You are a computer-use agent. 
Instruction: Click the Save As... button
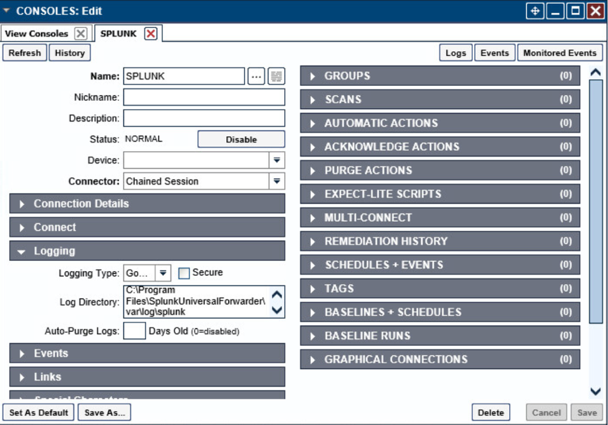(x=105, y=413)
